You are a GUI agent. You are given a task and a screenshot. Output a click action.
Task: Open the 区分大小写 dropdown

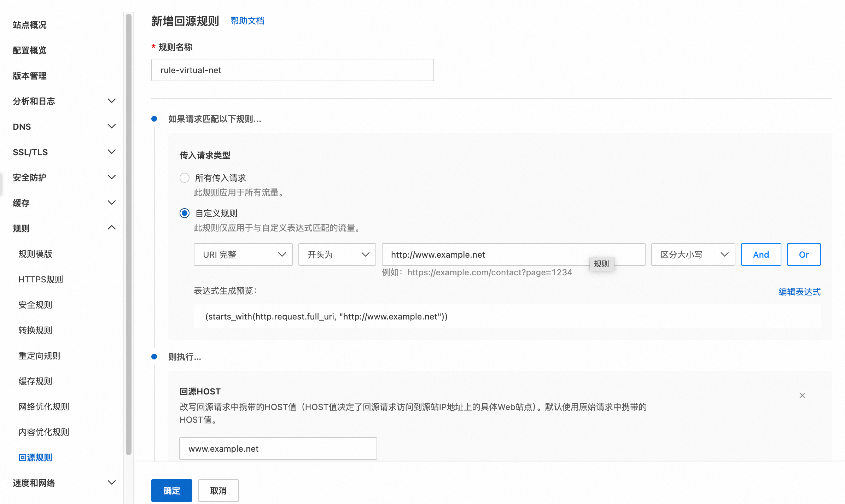click(693, 254)
